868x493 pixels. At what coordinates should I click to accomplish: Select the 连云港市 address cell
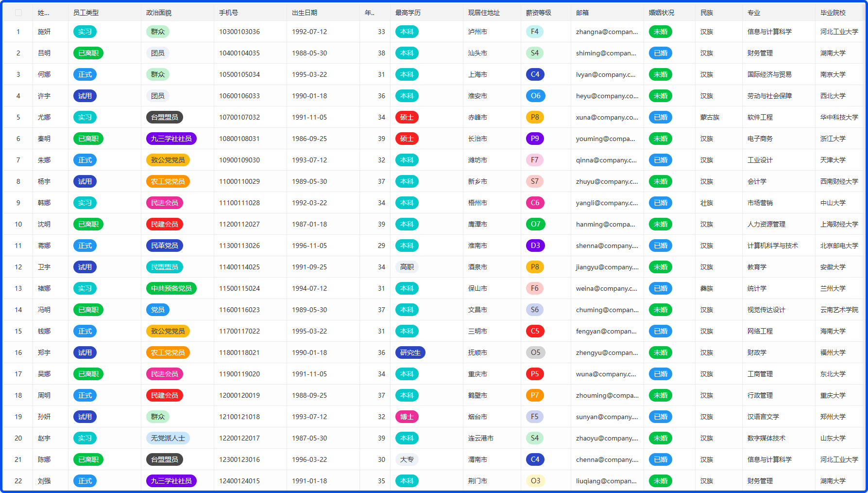point(480,438)
